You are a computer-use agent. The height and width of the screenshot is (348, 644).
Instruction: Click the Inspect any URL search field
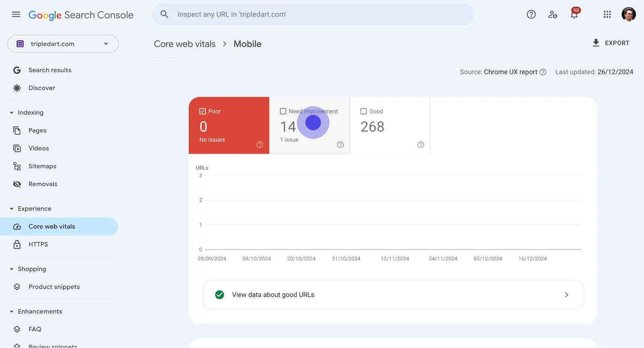313,14
